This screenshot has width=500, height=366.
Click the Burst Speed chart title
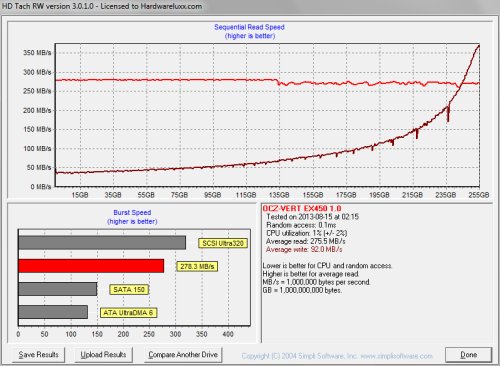132,212
